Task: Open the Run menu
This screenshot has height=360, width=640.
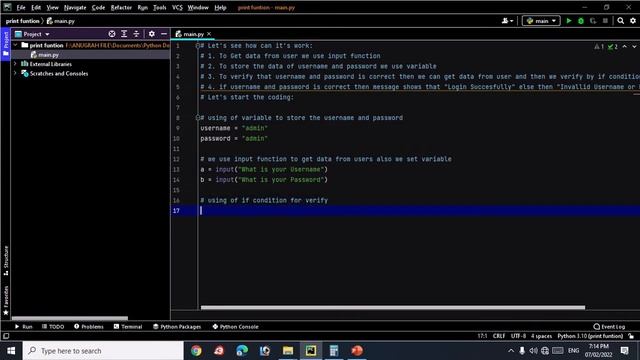Action: tap(142, 7)
